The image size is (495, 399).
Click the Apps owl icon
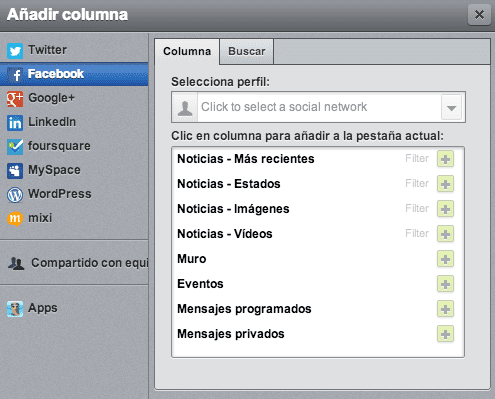pyautogui.click(x=15, y=309)
